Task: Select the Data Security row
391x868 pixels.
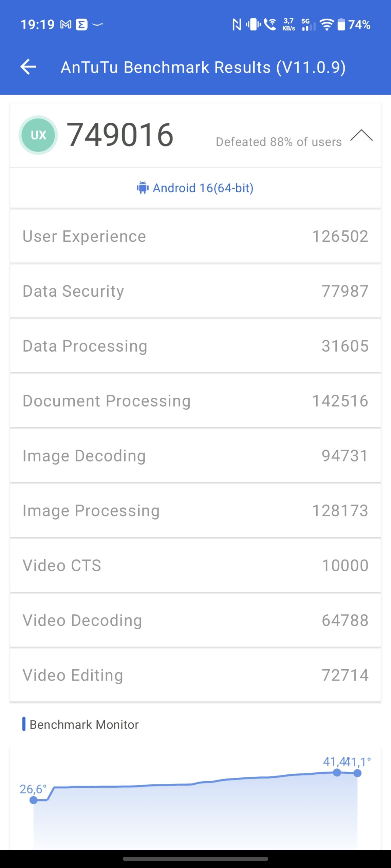Action: coord(195,291)
